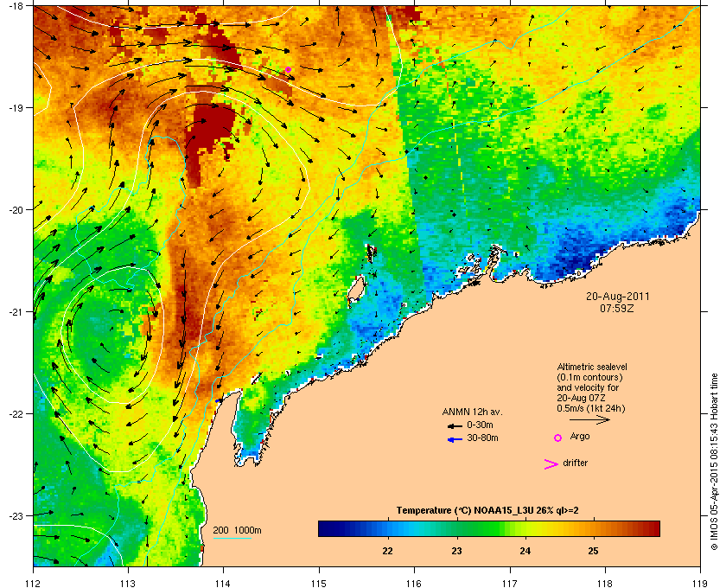This screenshot has height=588, width=726.
Task: Click the 'Argo' legend label
Action: click(580, 437)
